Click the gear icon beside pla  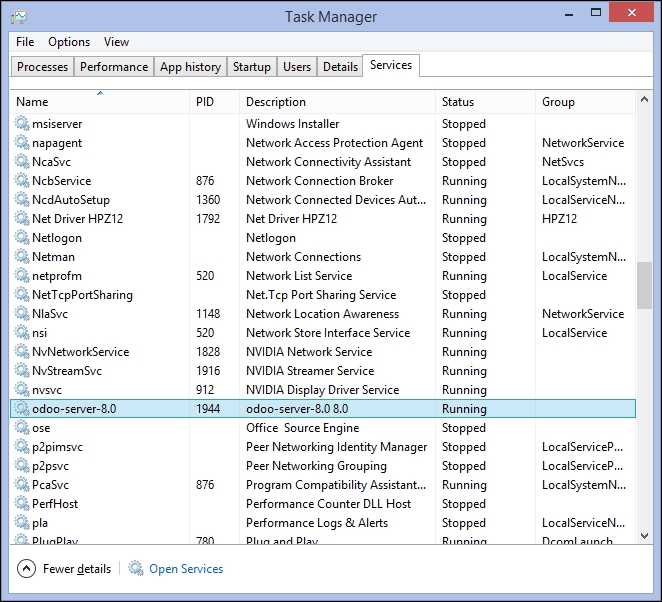[22, 522]
